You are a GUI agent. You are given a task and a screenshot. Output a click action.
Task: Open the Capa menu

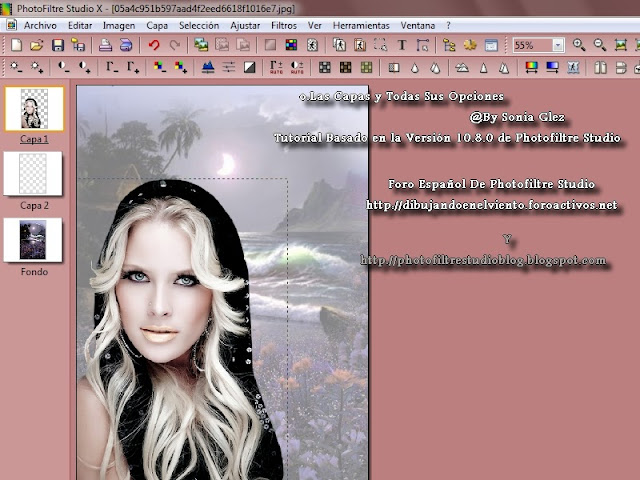point(157,25)
